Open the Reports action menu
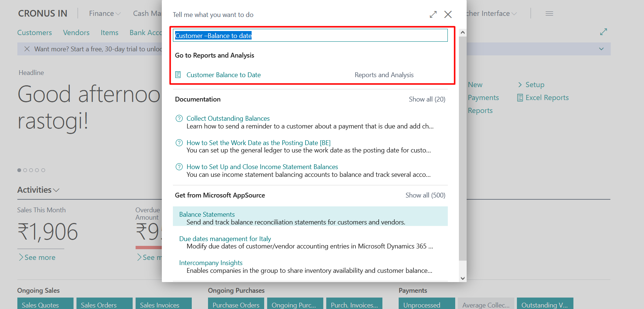This screenshot has width=644, height=309. click(x=480, y=110)
